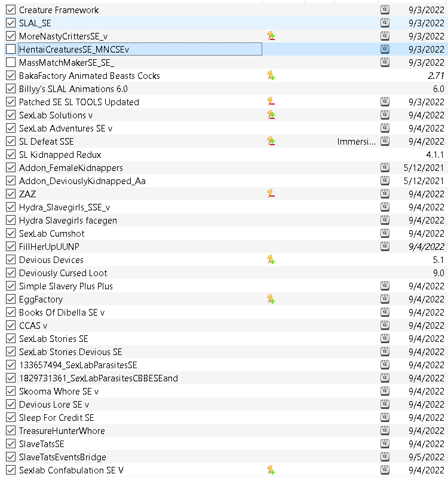Select the Skooma Whore SE v name
Image resolution: width=448 pixels, height=477 pixels.
pyautogui.click(x=59, y=391)
